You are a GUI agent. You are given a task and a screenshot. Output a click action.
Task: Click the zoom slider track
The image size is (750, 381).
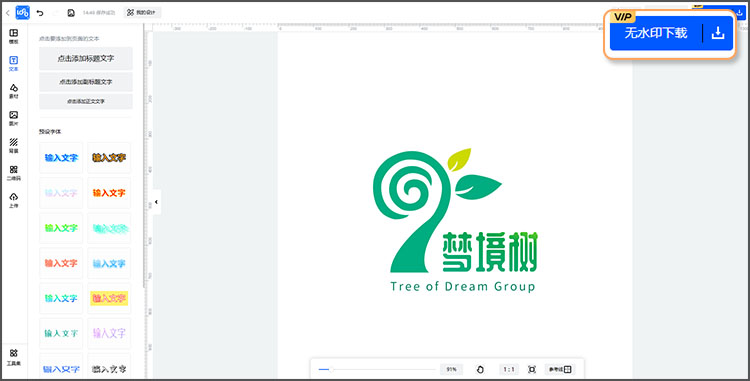tap(377, 370)
